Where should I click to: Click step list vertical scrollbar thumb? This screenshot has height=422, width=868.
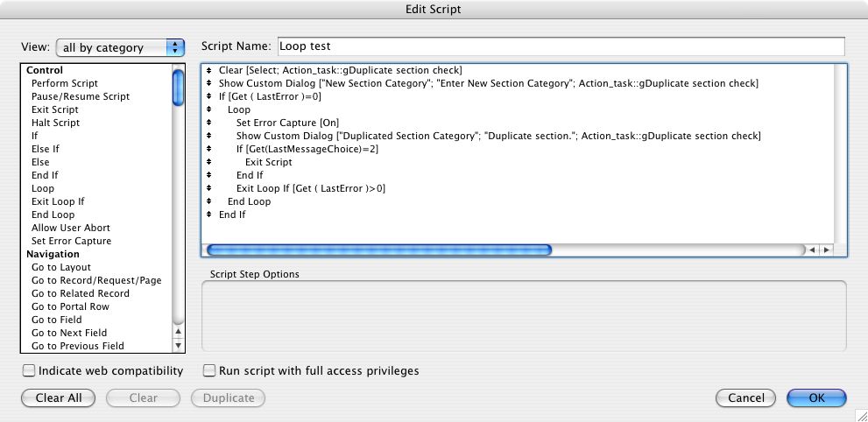[x=179, y=88]
